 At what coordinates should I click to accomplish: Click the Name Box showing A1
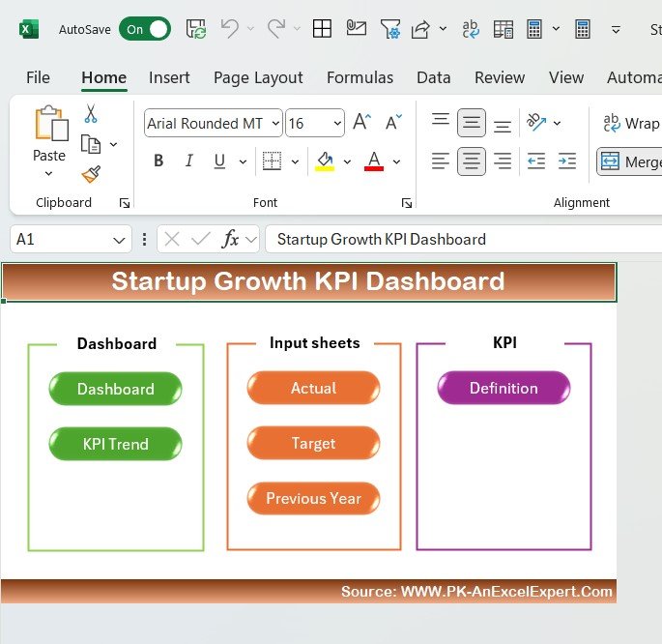coord(71,239)
